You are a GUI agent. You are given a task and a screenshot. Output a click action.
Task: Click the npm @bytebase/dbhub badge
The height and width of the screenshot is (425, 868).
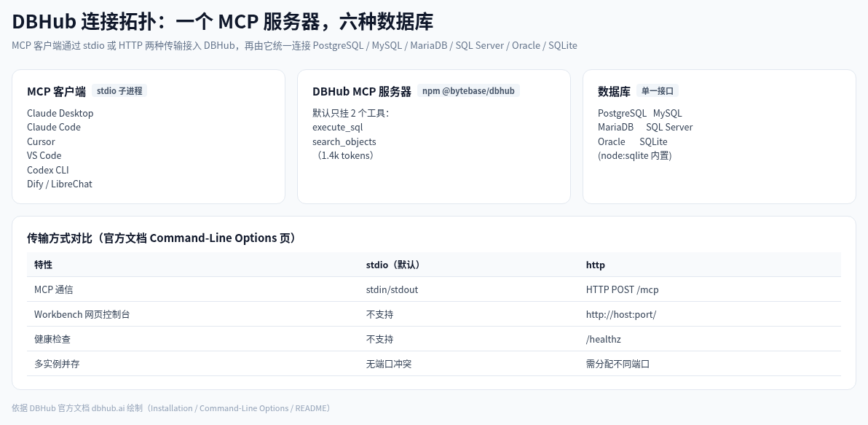[x=468, y=91]
